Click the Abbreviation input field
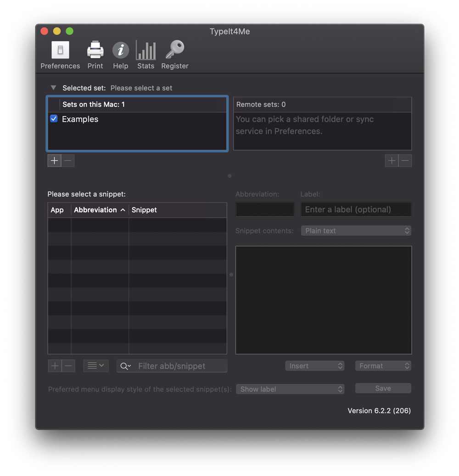The height and width of the screenshot is (476, 459). pos(265,210)
